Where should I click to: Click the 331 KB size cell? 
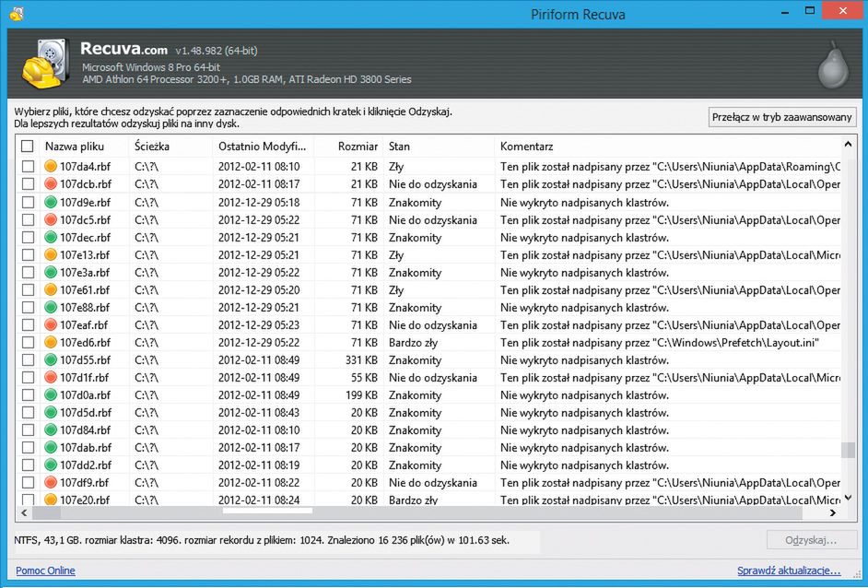pyautogui.click(x=361, y=359)
